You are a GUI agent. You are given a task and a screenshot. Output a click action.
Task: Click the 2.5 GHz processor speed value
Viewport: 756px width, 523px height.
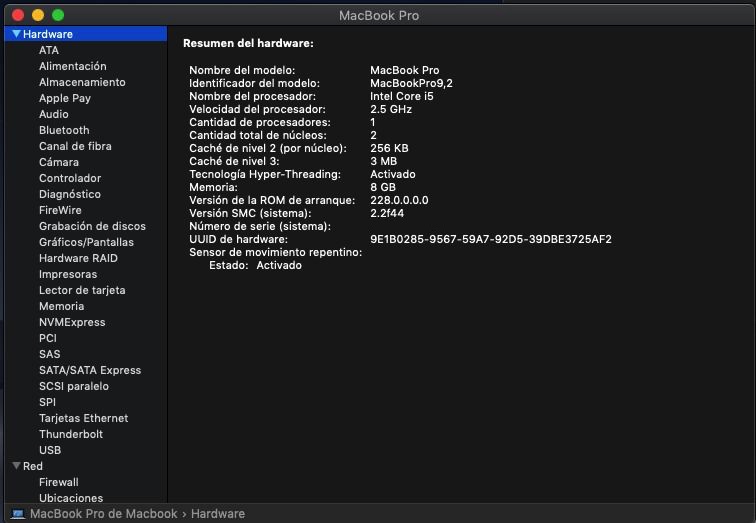click(391, 109)
